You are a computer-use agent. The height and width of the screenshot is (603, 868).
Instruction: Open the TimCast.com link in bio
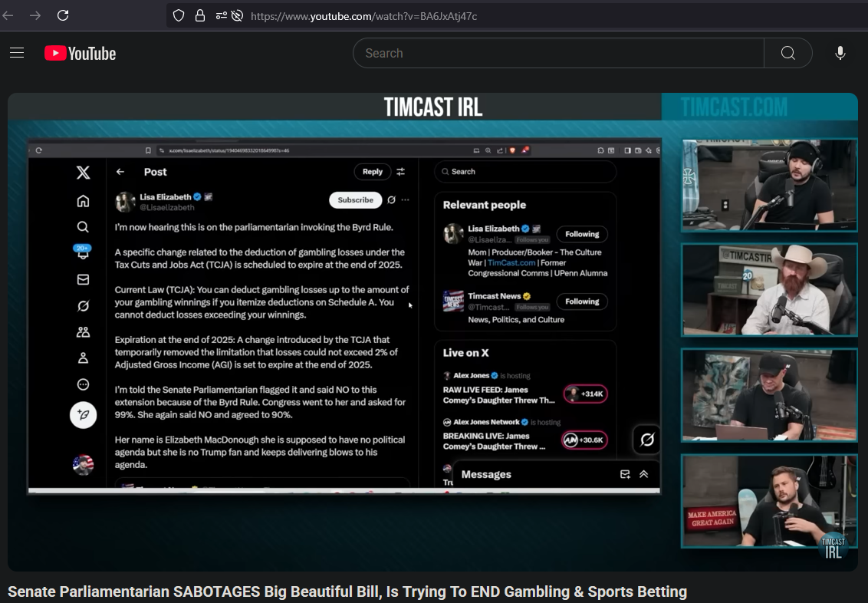pyautogui.click(x=511, y=262)
